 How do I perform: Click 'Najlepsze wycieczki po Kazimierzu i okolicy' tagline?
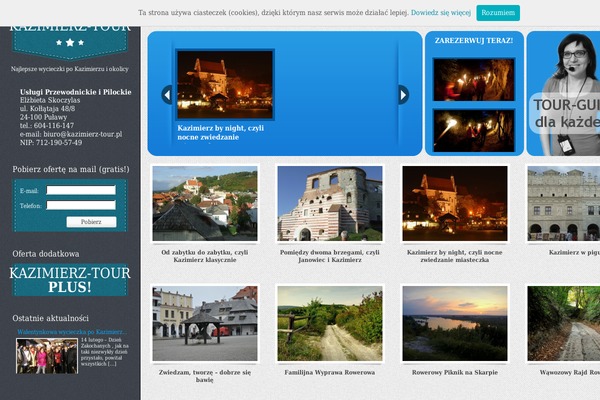[70, 69]
